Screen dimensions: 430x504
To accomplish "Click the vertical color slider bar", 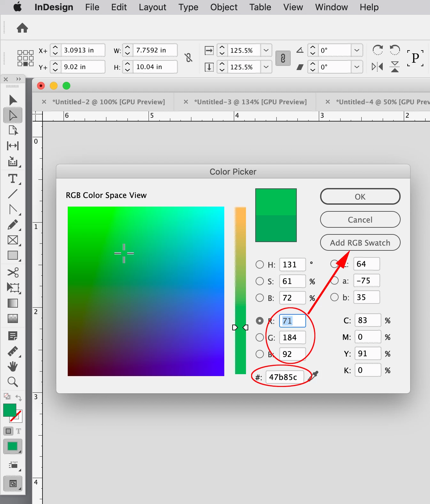I will point(241,290).
